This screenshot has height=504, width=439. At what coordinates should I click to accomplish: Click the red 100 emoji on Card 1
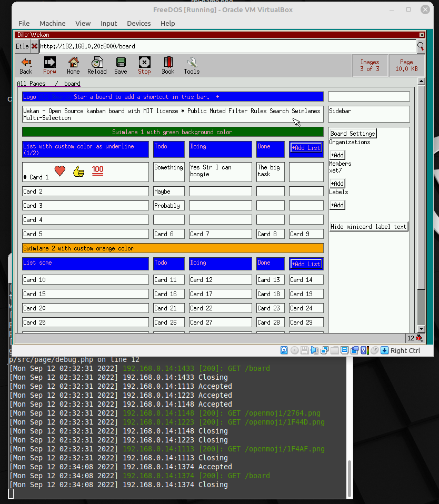[x=97, y=170]
